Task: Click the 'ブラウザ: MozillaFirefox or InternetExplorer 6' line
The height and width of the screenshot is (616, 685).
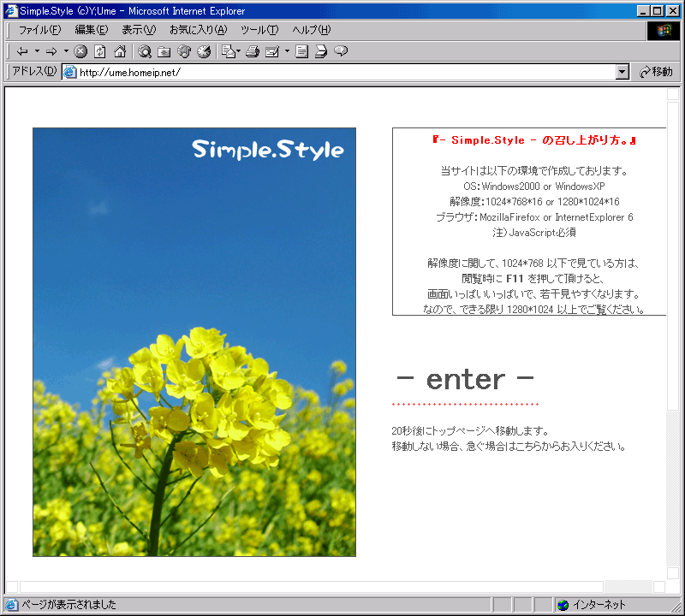Action: pyautogui.click(x=534, y=217)
